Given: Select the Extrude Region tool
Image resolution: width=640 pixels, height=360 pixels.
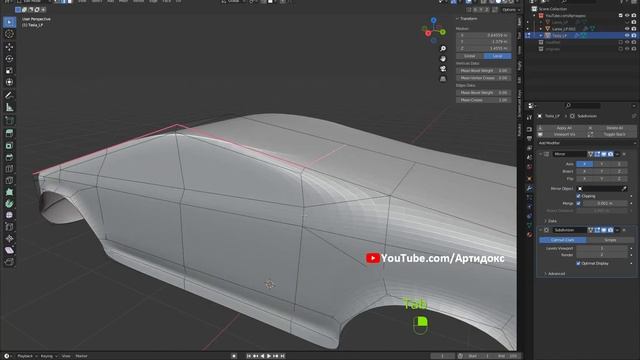Looking at the screenshot, I should (9, 133).
